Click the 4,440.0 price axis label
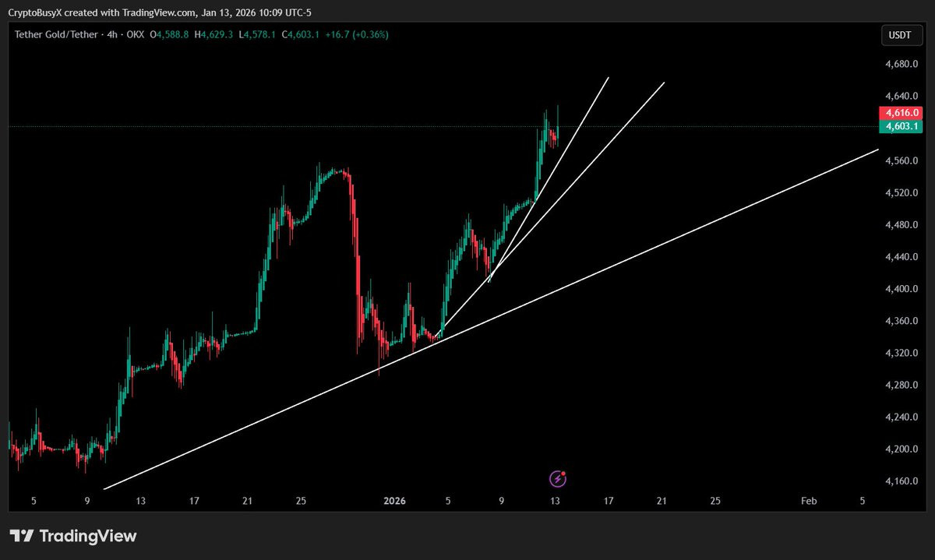The height and width of the screenshot is (560, 935). [x=902, y=257]
